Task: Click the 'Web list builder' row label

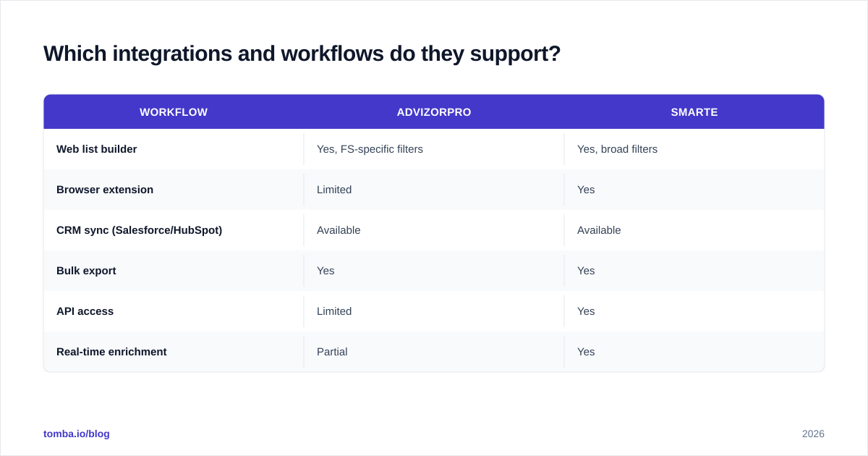Action: coord(97,149)
